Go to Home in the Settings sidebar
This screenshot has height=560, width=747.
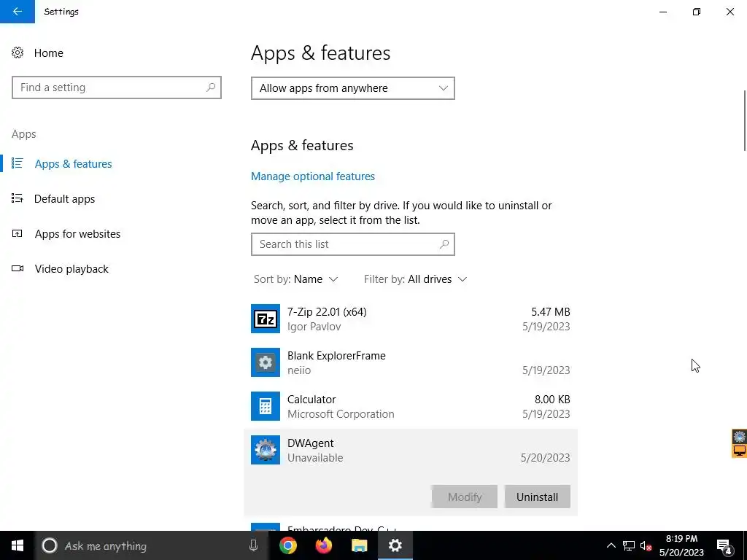click(49, 52)
